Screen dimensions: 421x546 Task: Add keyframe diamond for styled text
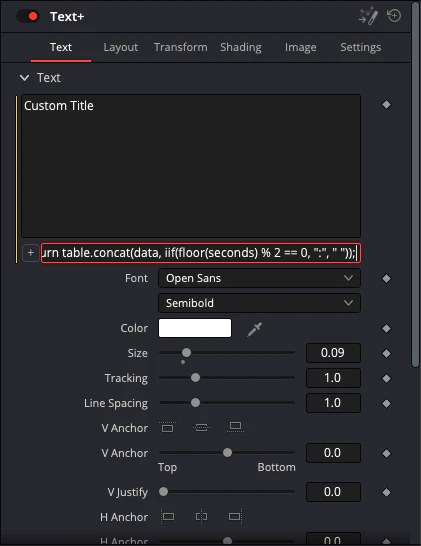(386, 104)
